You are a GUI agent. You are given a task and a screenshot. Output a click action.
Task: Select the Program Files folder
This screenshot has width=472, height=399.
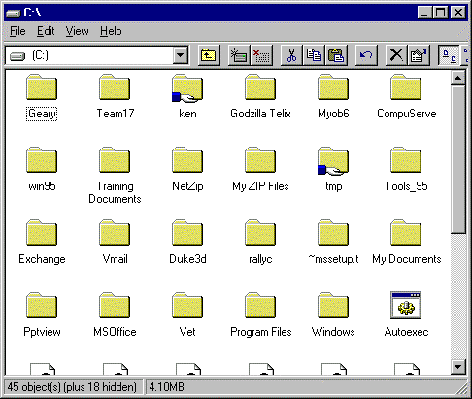260,315
